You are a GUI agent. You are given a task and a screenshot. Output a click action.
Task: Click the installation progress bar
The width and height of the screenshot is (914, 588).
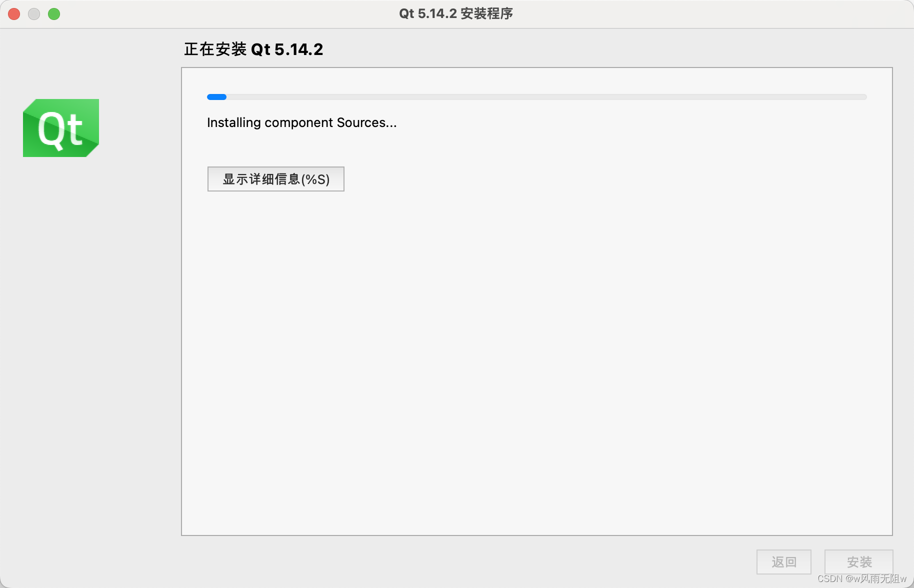pyautogui.click(x=537, y=97)
